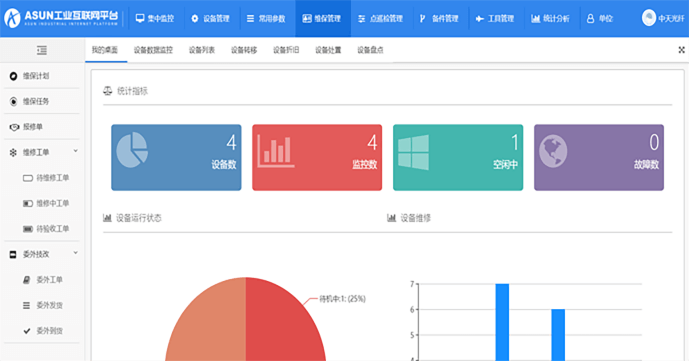Collapse the 维修工单 submenu chevron
The image size is (689, 362).
coord(76,151)
